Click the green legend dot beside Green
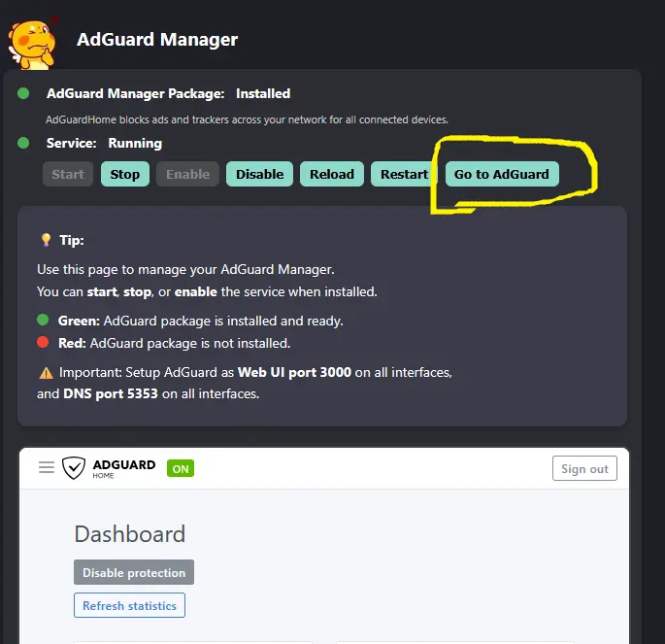 coord(43,320)
